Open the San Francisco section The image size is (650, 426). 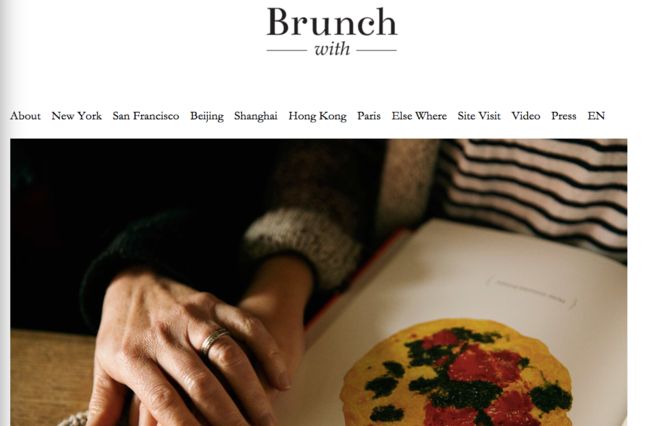click(x=146, y=116)
